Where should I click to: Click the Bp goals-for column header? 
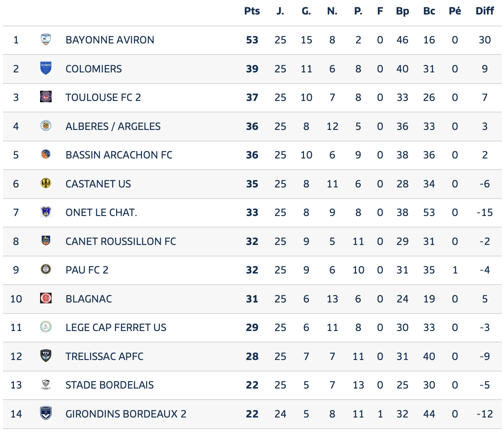[403, 11]
